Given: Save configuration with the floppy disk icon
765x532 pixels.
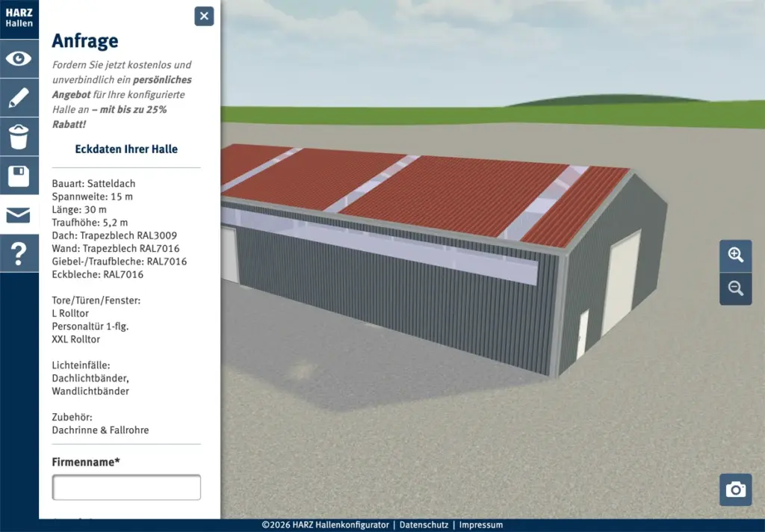Looking at the screenshot, I should click(x=19, y=176).
